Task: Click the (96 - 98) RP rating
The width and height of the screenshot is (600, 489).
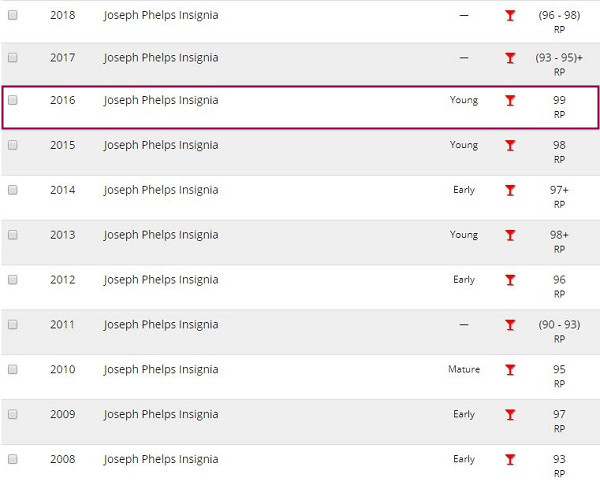Action: click(559, 22)
